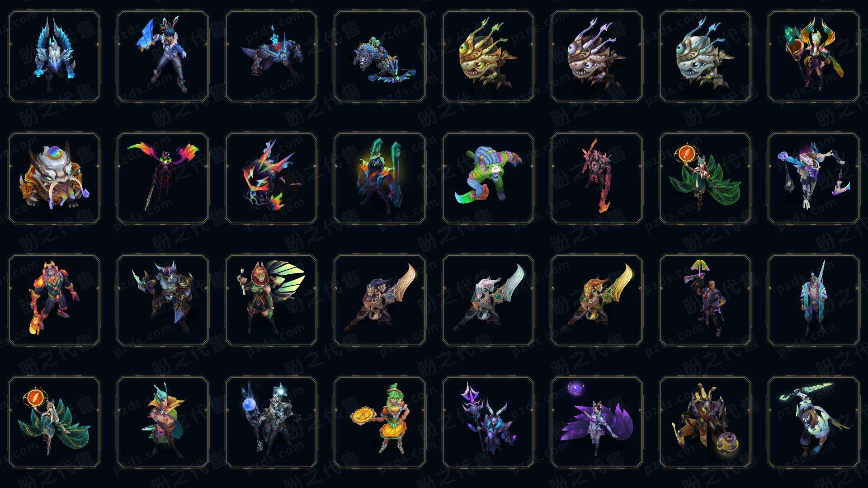Choose the white-faced creature with orange armor
The image size is (868, 488).
click(54, 178)
